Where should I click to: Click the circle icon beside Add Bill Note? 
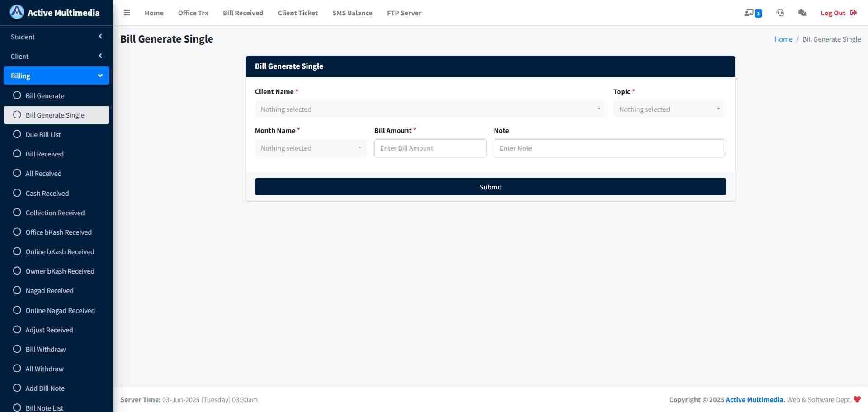(17, 388)
